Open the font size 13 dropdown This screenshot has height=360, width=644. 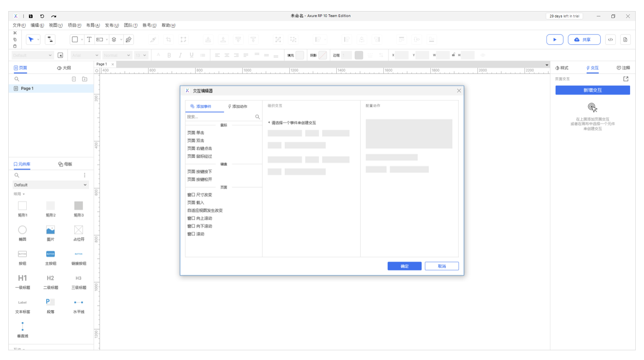pos(141,55)
